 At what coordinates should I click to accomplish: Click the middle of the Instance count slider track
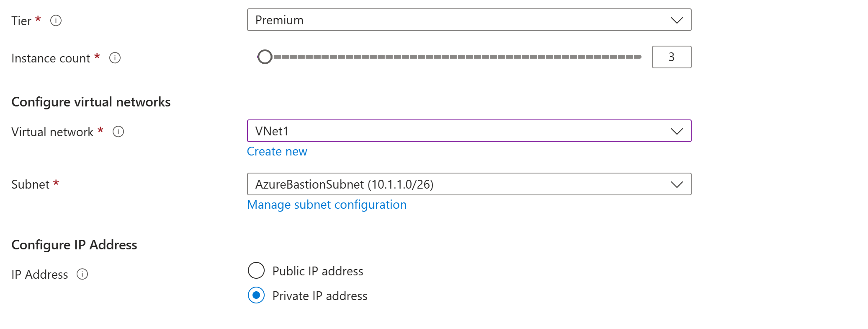(x=456, y=57)
